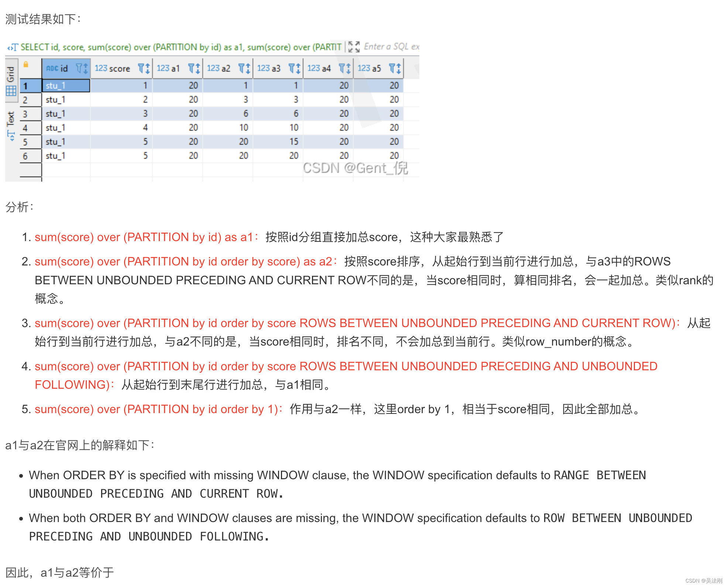This screenshot has width=728, height=587.
Task: Click the filter icon on id column
Action: [79, 68]
